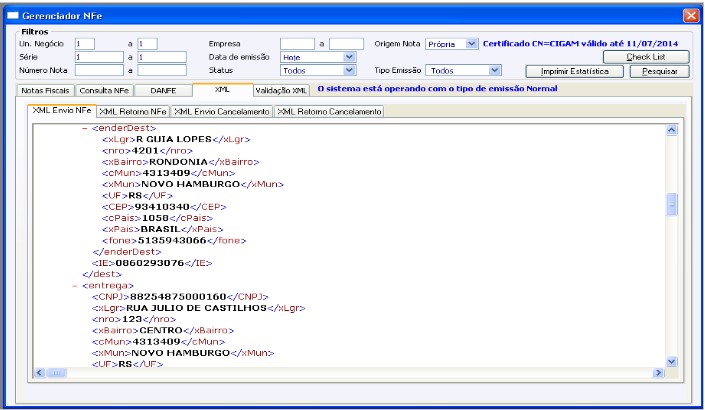
Task: Click the CEP value 93410340
Action: click(x=162, y=207)
